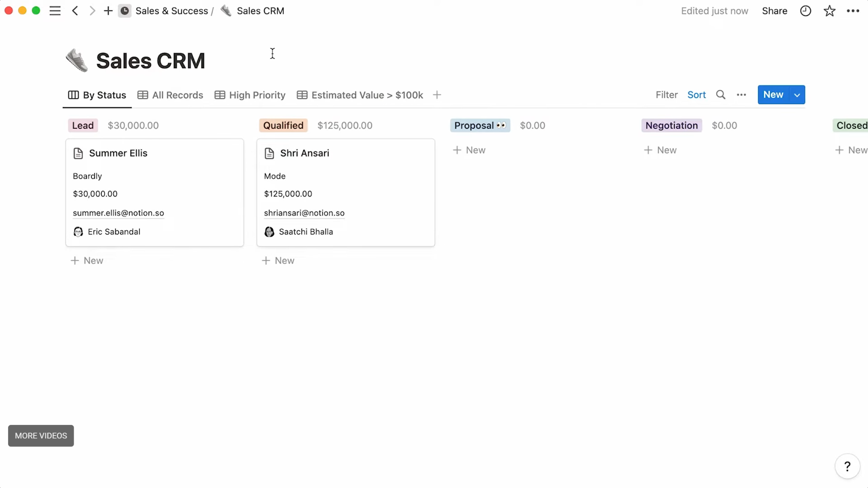Click the orange Qualified status tag
The height and width of the screenshot is (488, 868).
[283, 125]
